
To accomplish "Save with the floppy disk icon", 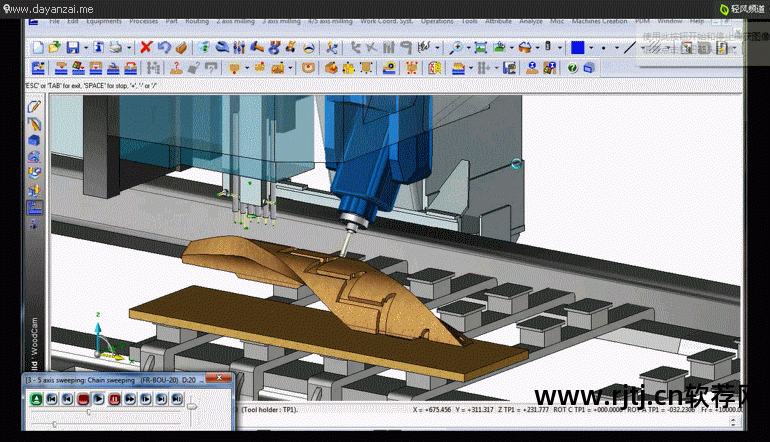I will (x=73, y=48).
